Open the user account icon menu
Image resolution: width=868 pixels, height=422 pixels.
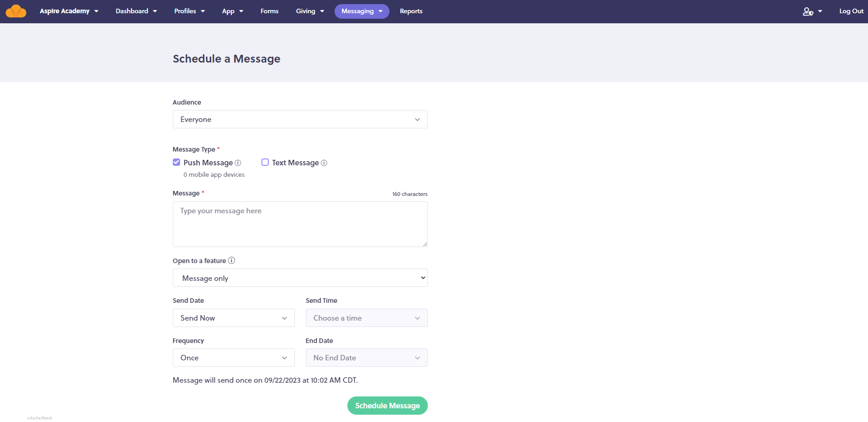pyautogui.click(x=808, y=11)
